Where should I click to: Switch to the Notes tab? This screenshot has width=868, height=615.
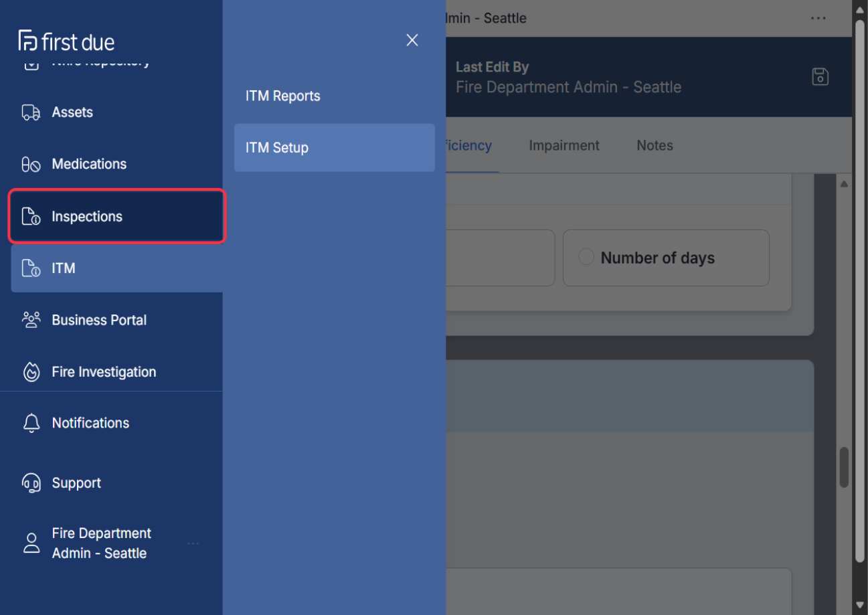[x=655, y=145]
